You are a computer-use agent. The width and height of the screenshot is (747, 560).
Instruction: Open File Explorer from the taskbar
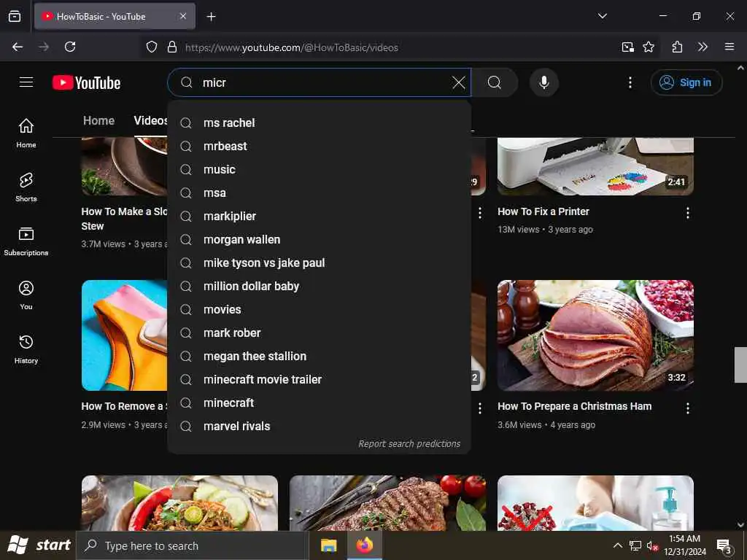click(x=328, y=545)
